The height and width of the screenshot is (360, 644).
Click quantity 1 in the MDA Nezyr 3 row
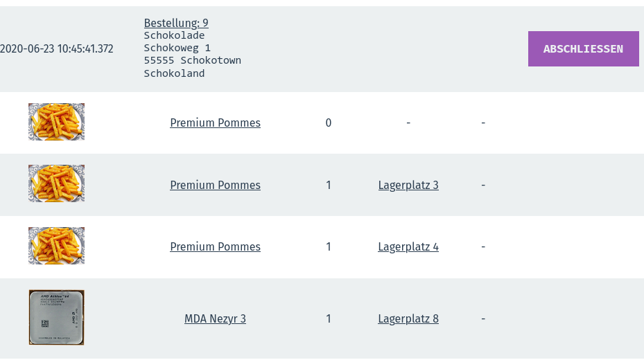click(x=329, y=319)
